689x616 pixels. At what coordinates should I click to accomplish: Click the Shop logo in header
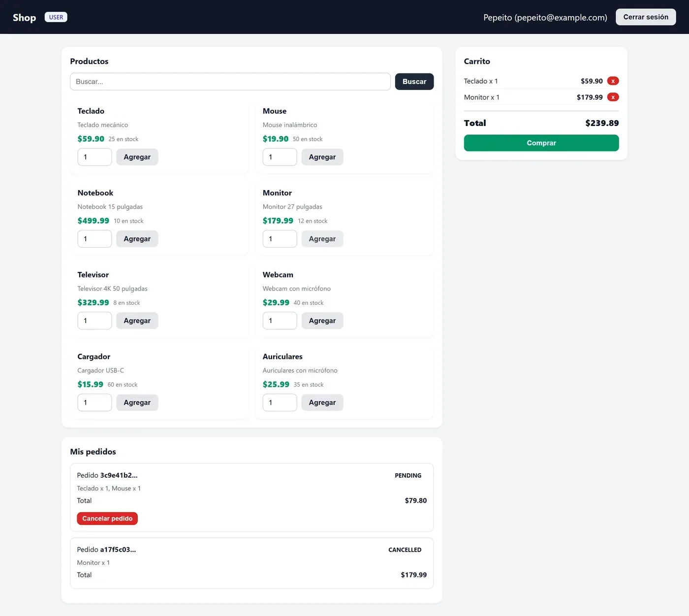pos(24,17)
